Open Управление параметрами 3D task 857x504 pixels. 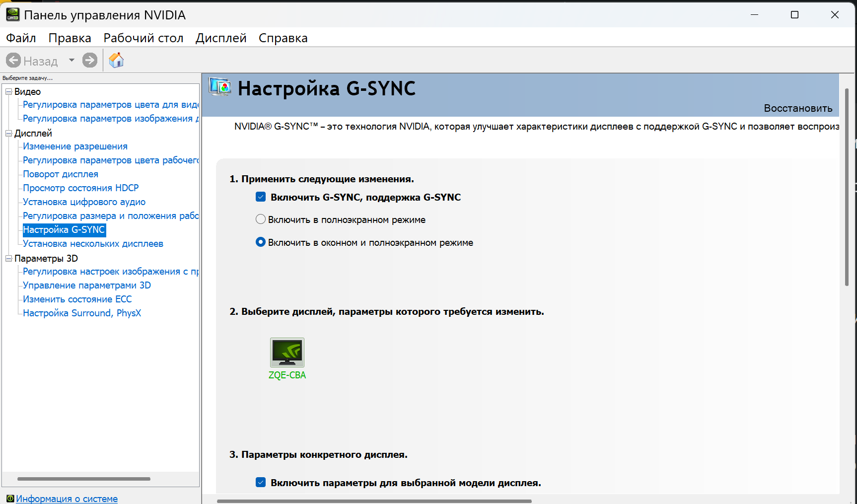pyautogui.click(x=87, y=286)
